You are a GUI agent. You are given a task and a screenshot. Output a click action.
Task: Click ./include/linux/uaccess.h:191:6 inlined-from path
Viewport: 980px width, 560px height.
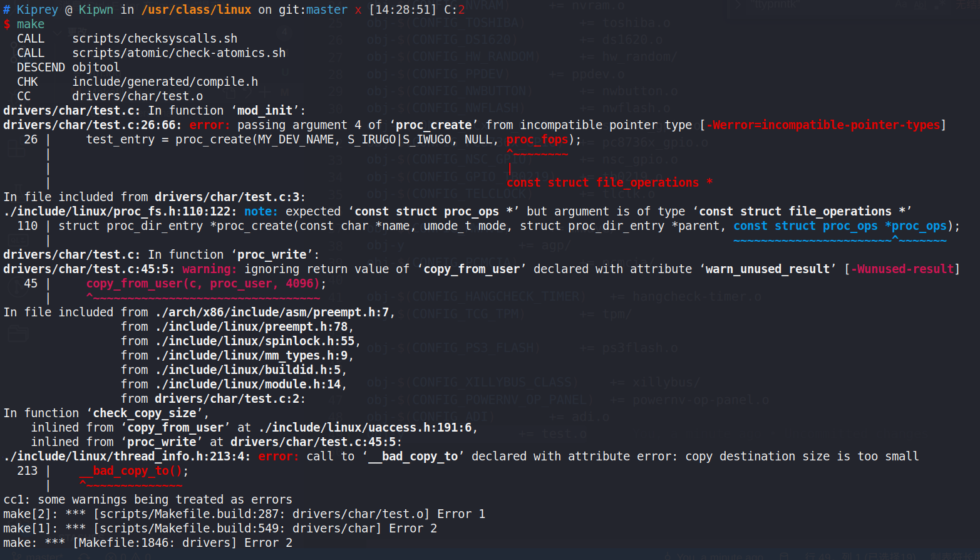tap(368, 428)
